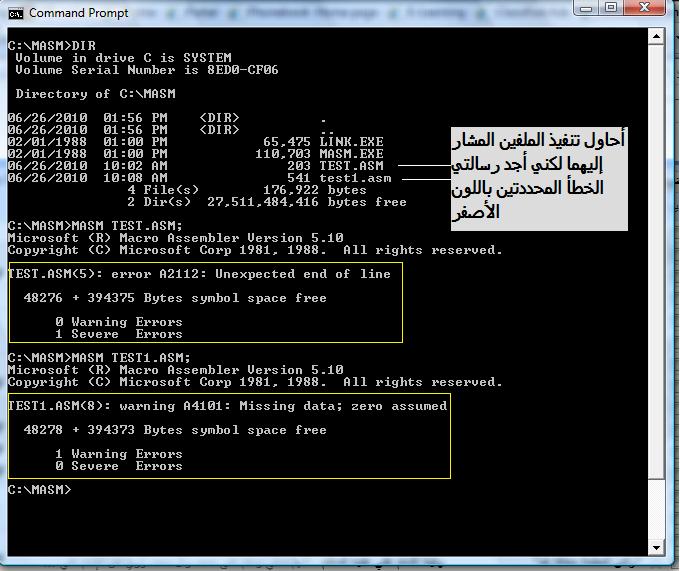Click the LINK.EXE file name in listing
Screen dimensions: 680x571
[x=351, y=142]
